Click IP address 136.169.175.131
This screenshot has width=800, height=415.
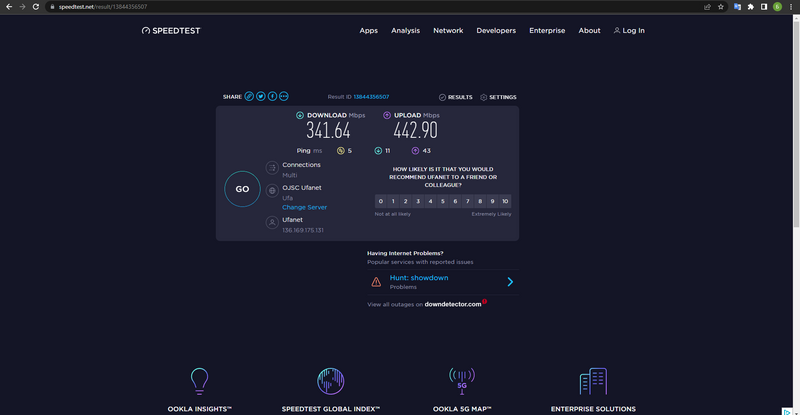pyautogui.click(x=303, y=230)
